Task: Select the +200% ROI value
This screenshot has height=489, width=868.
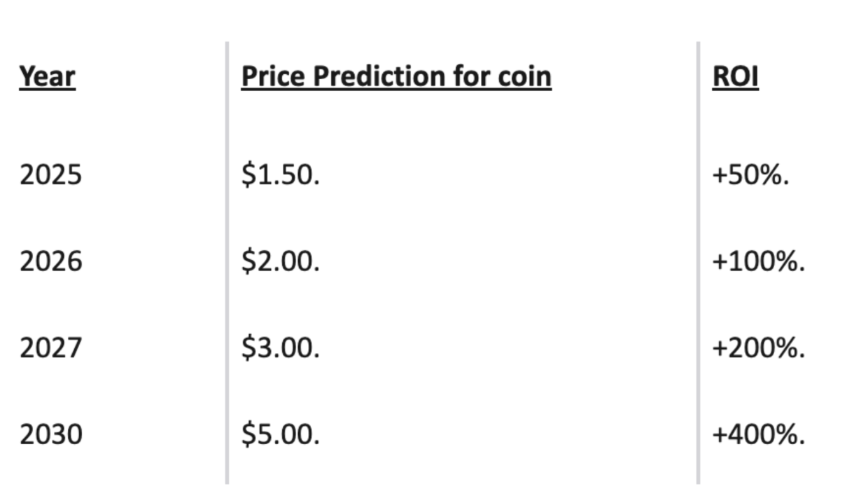Action: pyautogui.click(x=759, y=347)
